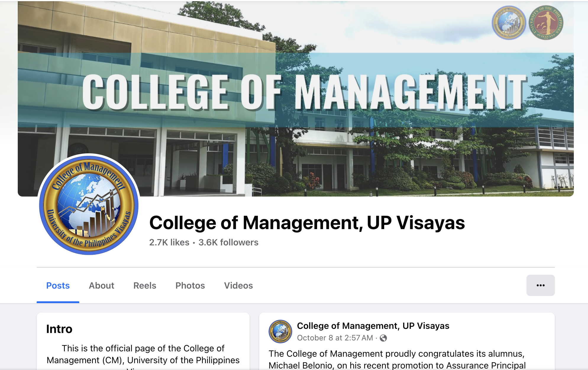
Task: Click the post author's small avatar icon
Action: coord(280,332)
